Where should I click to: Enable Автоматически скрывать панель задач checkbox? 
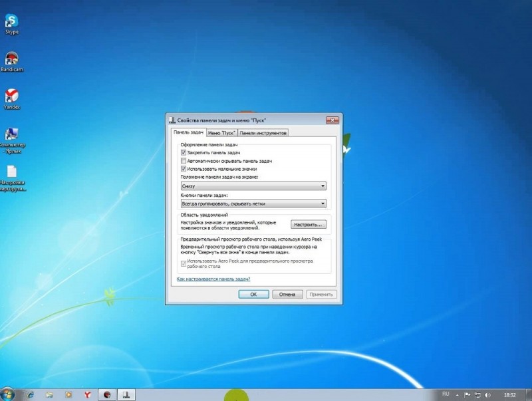click(184, 161)
